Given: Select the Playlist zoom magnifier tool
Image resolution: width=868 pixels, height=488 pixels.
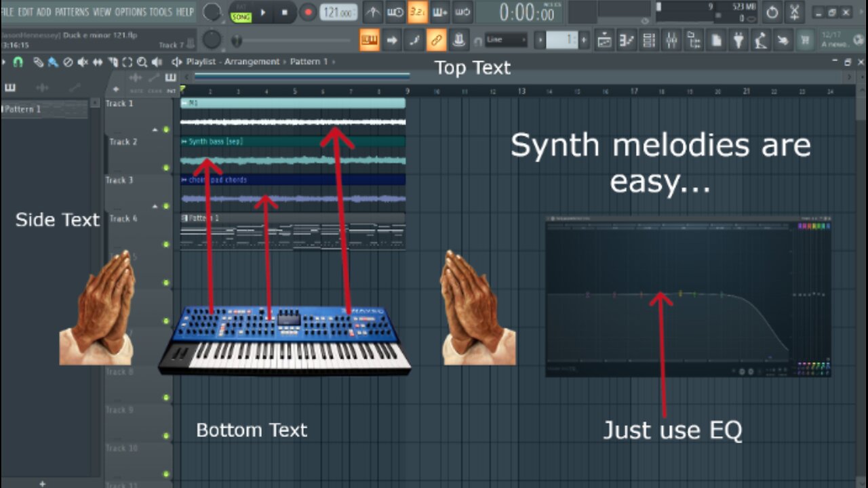Looking at the screenshot, I should click(x=142, y=62).
